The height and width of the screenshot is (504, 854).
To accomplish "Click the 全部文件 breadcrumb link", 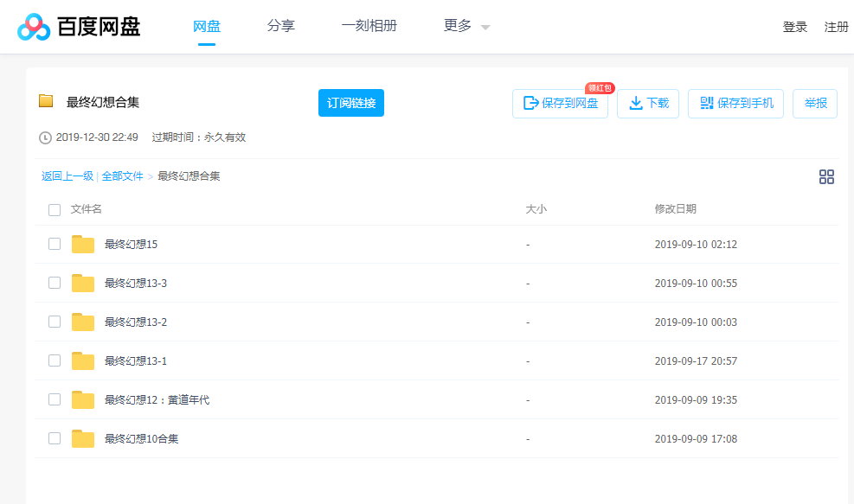I will (x=123, y=176).
